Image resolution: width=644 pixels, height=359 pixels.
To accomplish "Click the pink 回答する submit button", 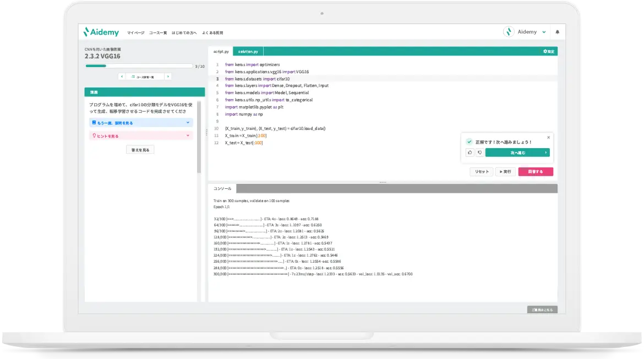I will coord(536,172).
